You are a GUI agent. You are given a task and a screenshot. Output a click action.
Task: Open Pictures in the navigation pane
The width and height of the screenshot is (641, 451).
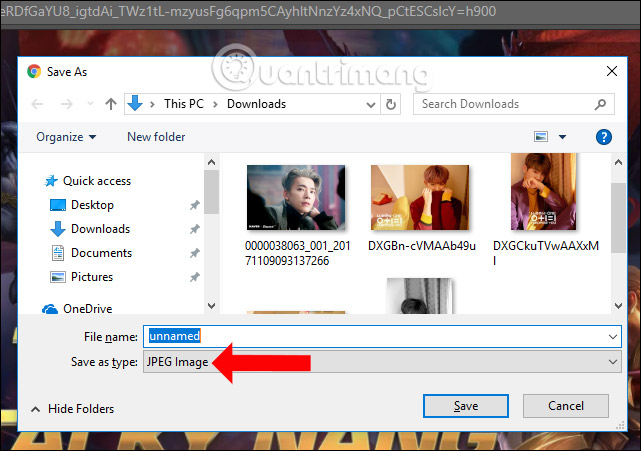(x=81, y=277)
